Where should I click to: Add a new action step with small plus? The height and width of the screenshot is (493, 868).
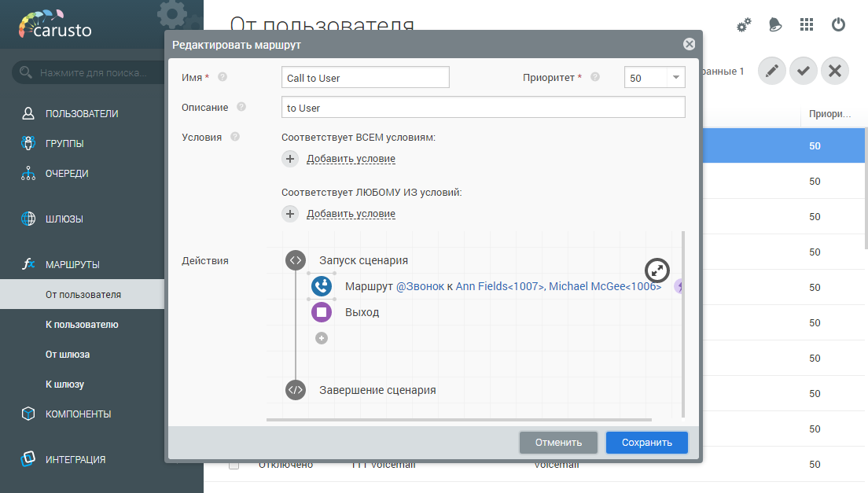tap(322, 338)
